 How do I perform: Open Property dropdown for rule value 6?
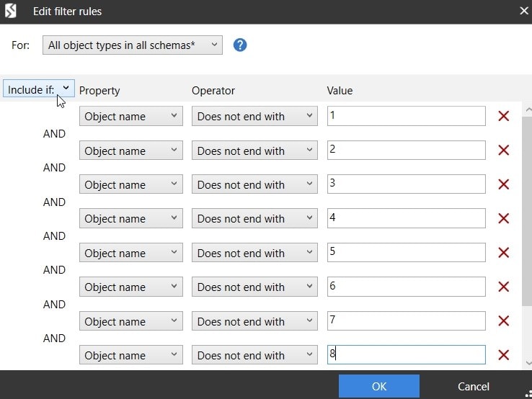tap(131, 287)
